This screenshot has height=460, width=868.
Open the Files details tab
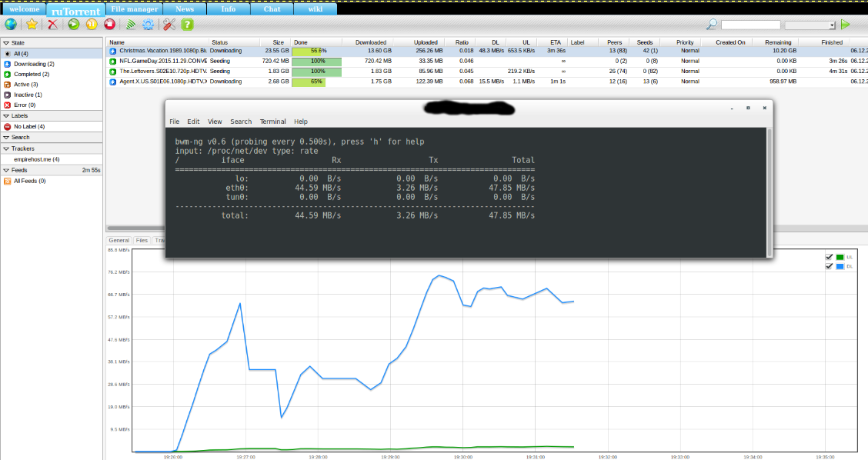142,240
